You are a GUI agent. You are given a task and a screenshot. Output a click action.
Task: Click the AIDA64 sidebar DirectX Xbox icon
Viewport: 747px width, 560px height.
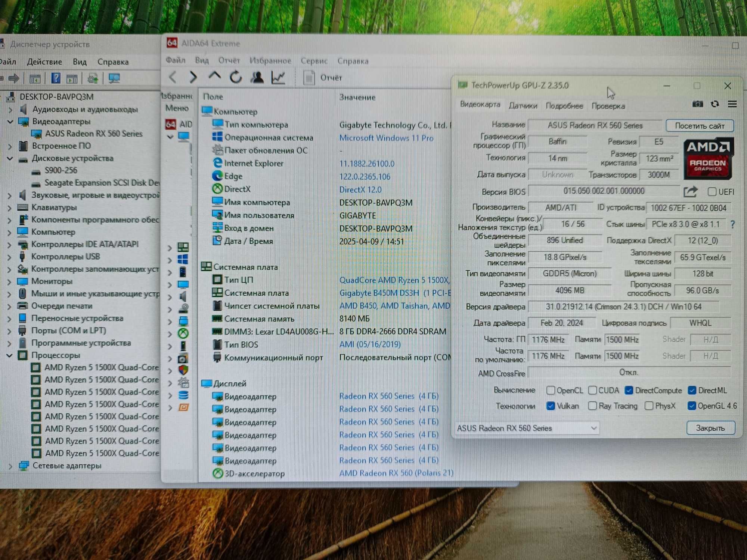183,333
